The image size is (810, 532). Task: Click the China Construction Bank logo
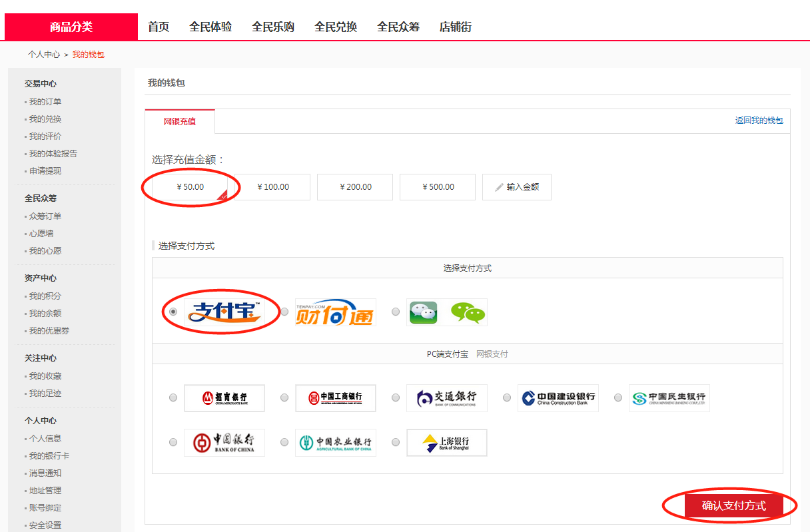coord(558,398)
